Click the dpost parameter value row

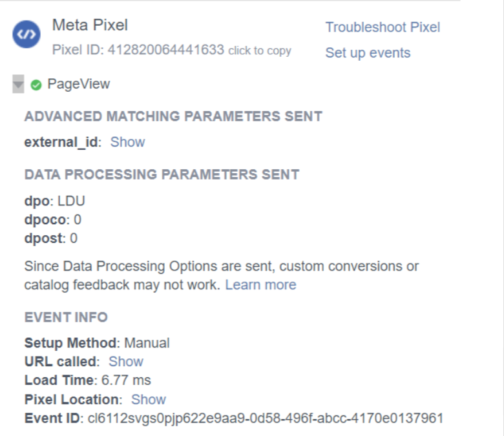pyautogui.click(x=51, y=238)
